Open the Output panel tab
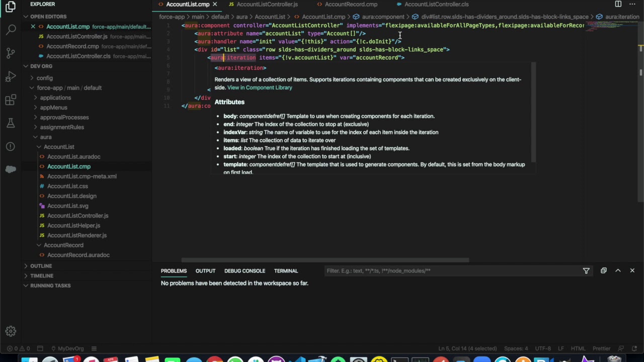 [x=205, y=270]
